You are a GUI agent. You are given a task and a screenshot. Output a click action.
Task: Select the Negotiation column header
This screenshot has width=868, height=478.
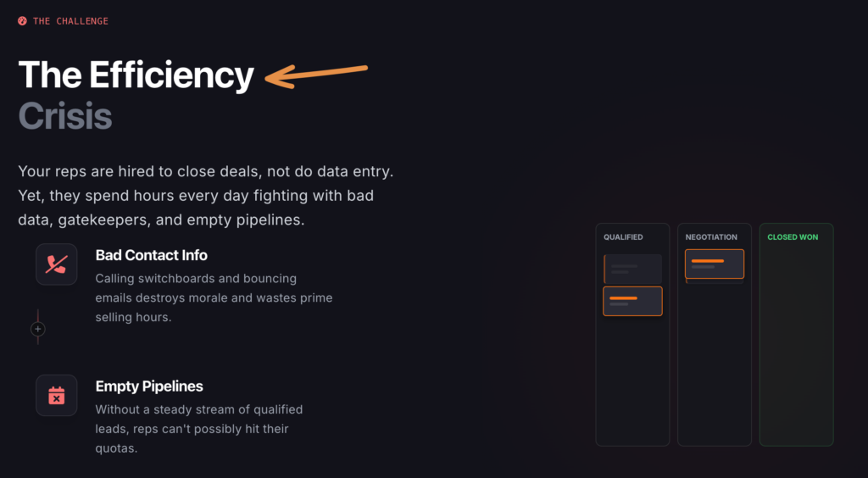[x=711, y=237]
